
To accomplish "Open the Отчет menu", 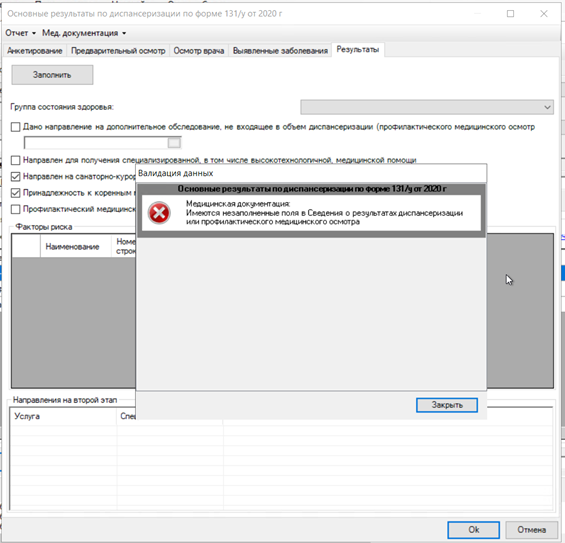I will point(20,33).
